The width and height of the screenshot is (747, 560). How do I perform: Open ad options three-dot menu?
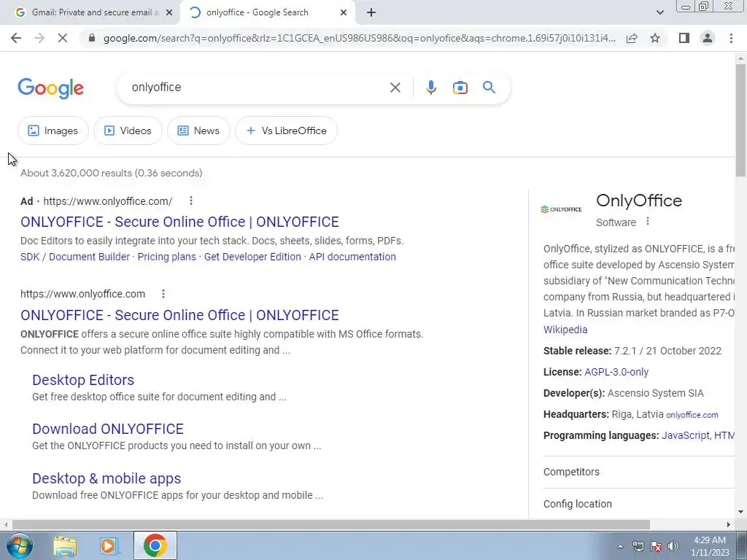(191, 201)
